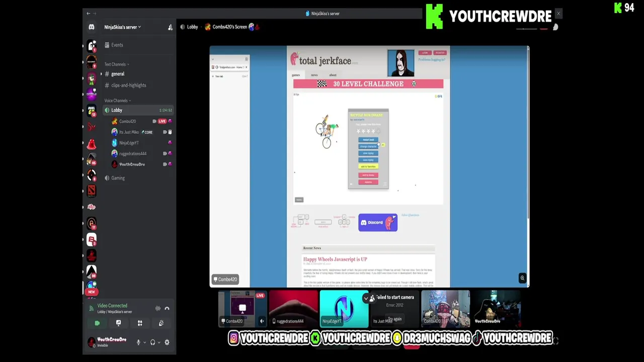Click Problems logging in? link
Image resolution: width=644 pixels, height=362 pixels.
pos(432,59)
